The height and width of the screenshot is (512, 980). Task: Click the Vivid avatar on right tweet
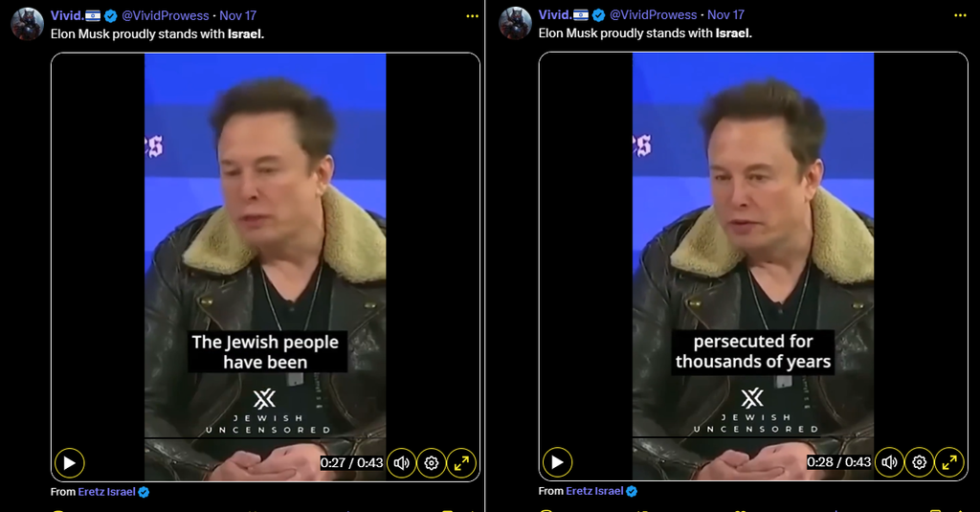pos(515,24)
